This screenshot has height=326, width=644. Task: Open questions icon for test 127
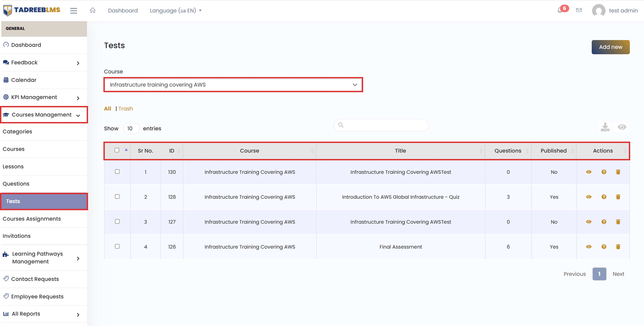pos(604,222)
